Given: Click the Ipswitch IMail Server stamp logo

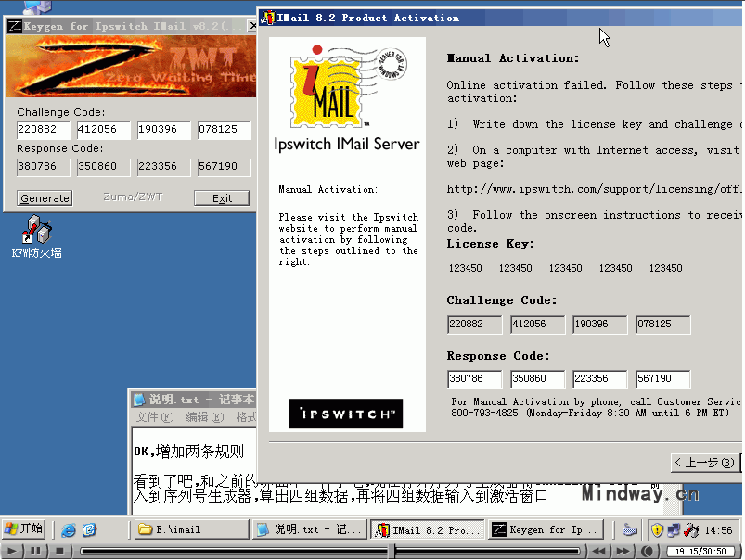Looking at the screenshot, I should coord(325,88).
